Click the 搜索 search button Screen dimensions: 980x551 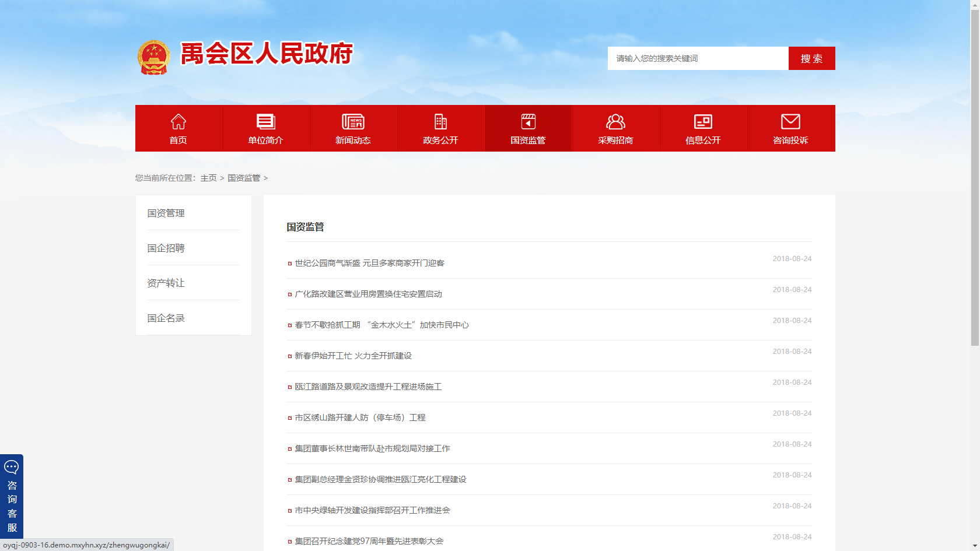point(812,58)
